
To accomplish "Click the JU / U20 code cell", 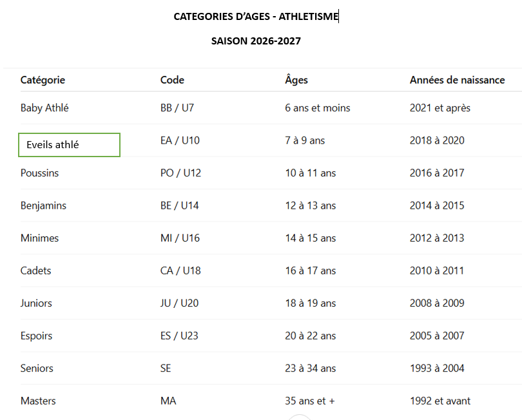I will pos(179,303).
